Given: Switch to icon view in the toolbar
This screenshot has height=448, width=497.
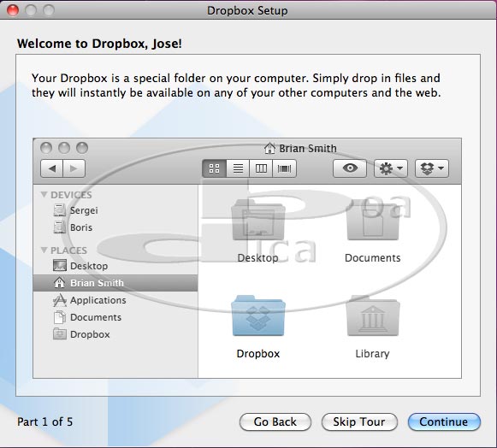Looking at the screenshot, I should point(214,168).
